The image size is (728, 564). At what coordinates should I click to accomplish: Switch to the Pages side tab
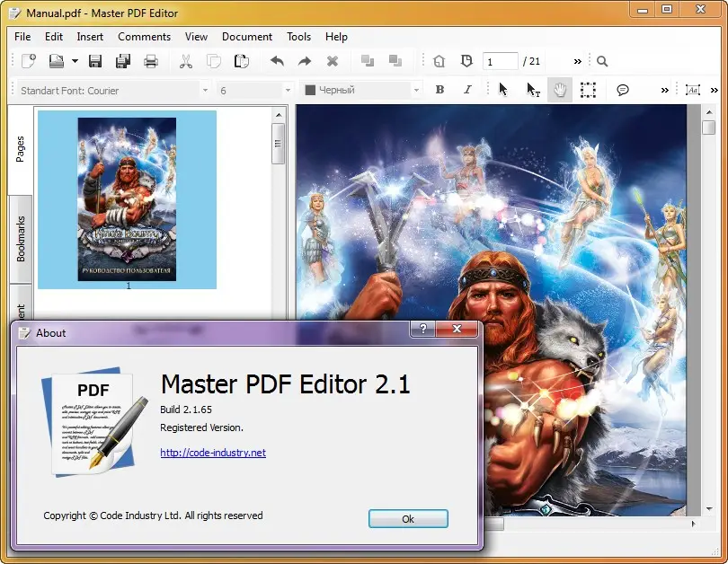pyautogui.click(x=21, y=149)
